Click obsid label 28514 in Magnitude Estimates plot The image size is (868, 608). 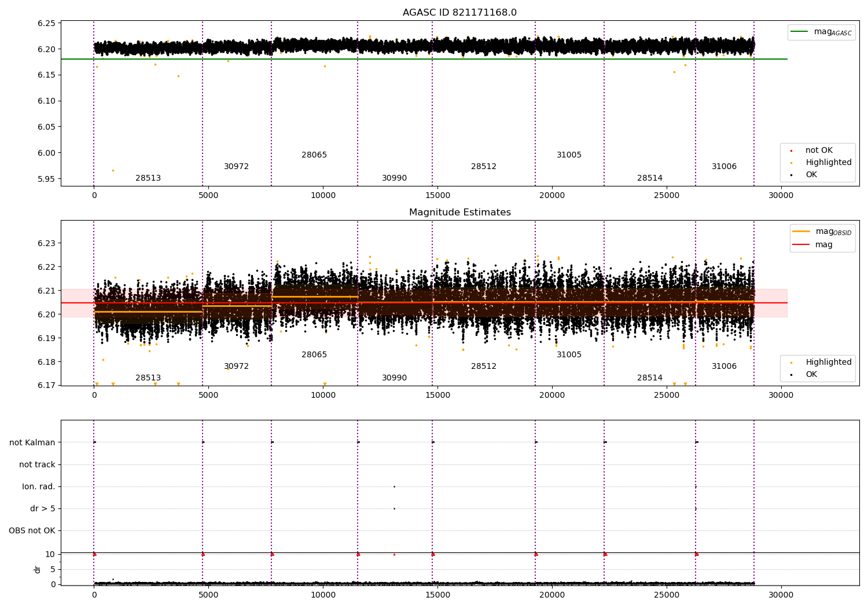tap(650, 378)
